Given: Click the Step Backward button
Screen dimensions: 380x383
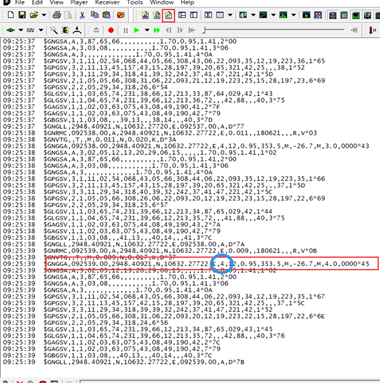Looking at the screenshot, I should click(169, 30).
